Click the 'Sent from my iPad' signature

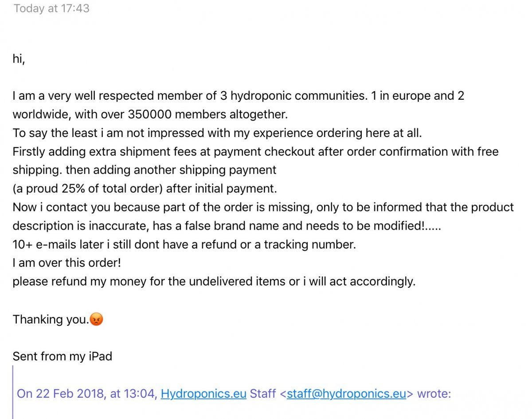(x=62, y=356)
